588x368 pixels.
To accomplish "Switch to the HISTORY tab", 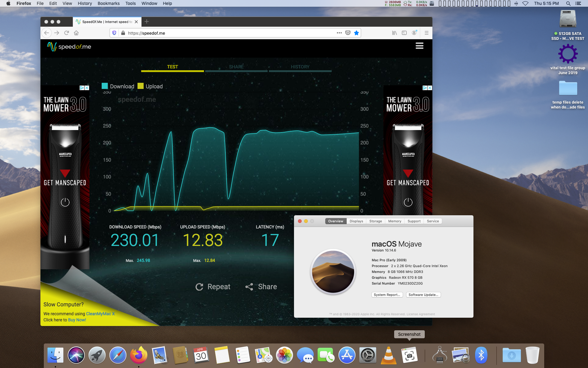I will pos(300,67).
